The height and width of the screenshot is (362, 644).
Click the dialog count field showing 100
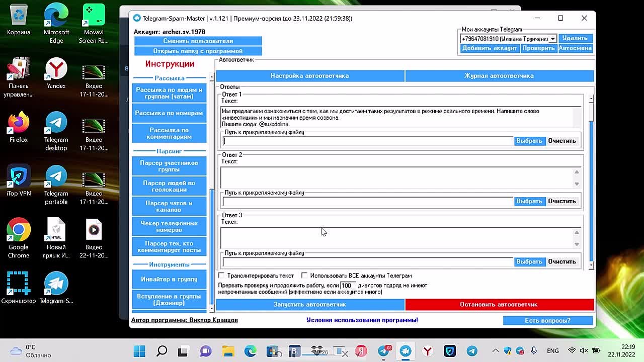[x=348, y=286]
